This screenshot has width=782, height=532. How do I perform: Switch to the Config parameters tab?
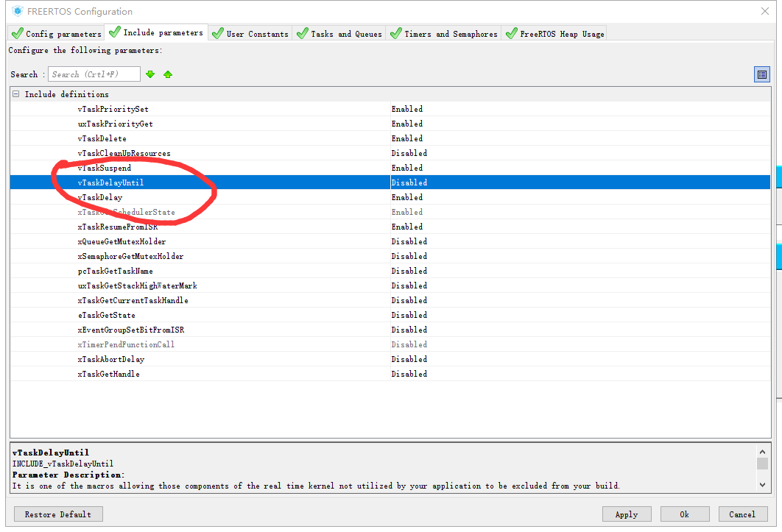(x=57, y=33)
